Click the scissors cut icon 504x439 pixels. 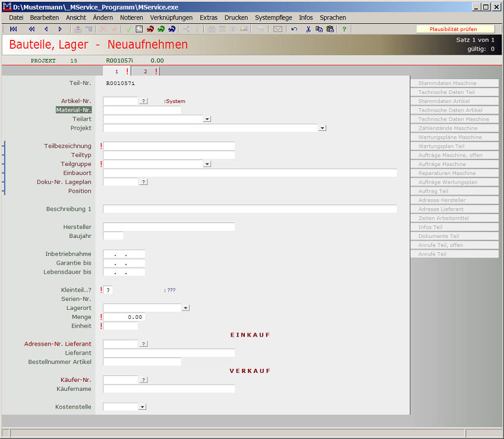[308, 29]
